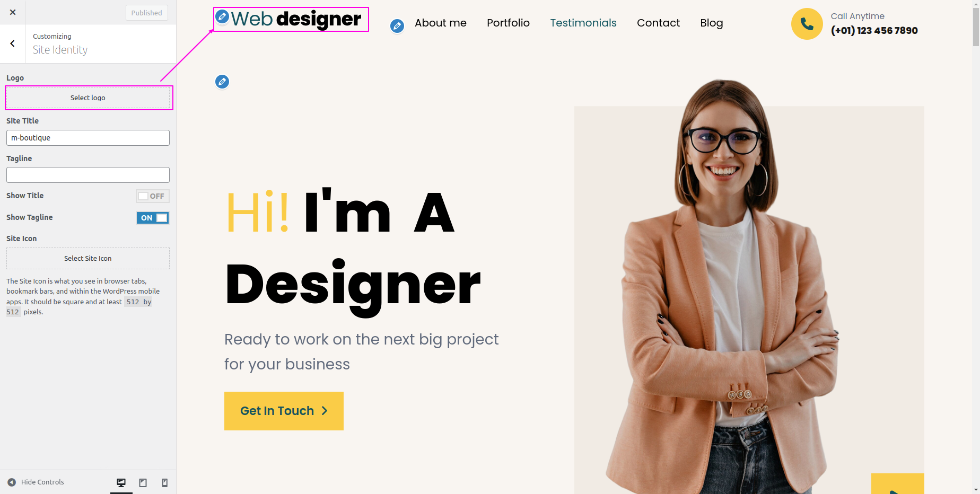This screenshot has height=494, width=980.
Task: Switch to tablet preview mode
Action: click(143, 482)
